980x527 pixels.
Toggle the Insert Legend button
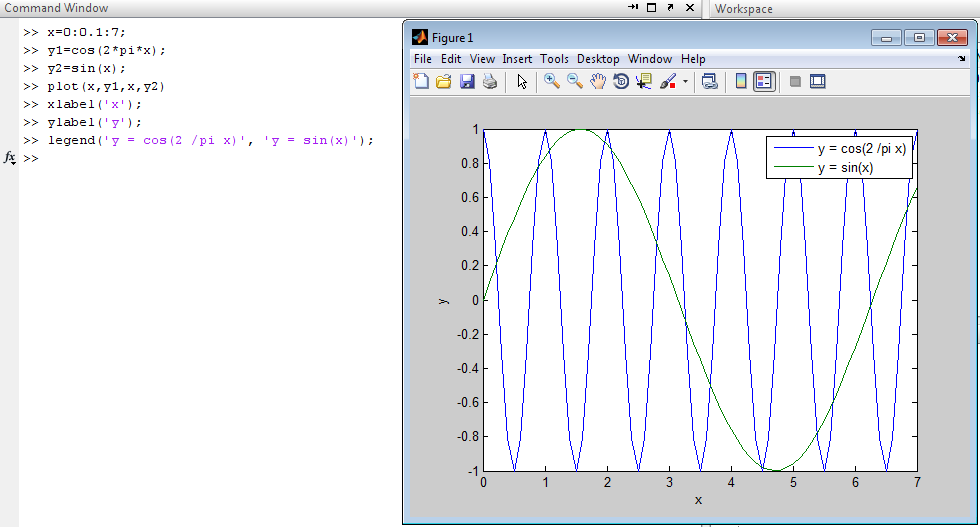pyautogui.click(x=764, y=82)
